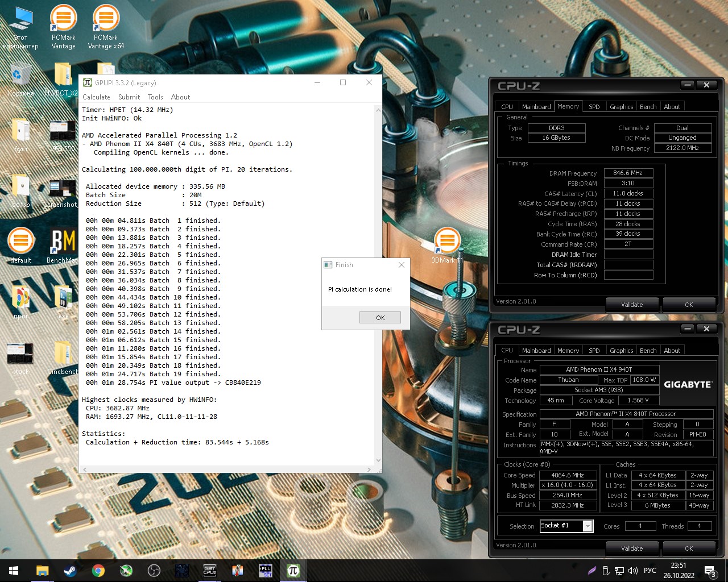Viewport: 728px width, 582px height.
Task: Click the РУС input language indicator
Action: pyautogui.click(x=650, y=571)
